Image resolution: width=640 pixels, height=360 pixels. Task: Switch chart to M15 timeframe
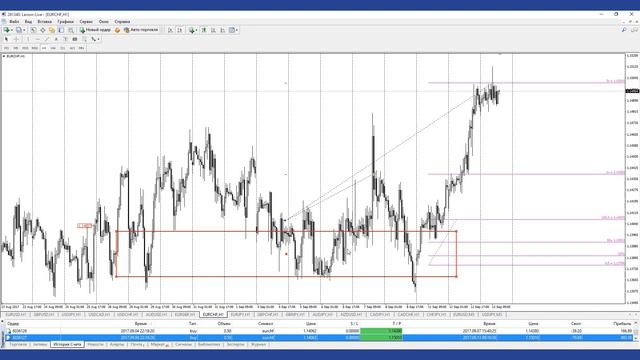coord(25,48)
